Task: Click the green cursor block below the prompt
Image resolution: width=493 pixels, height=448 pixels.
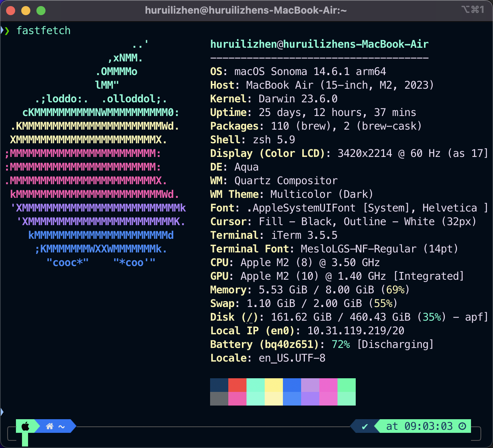Action: click(25, 439)
